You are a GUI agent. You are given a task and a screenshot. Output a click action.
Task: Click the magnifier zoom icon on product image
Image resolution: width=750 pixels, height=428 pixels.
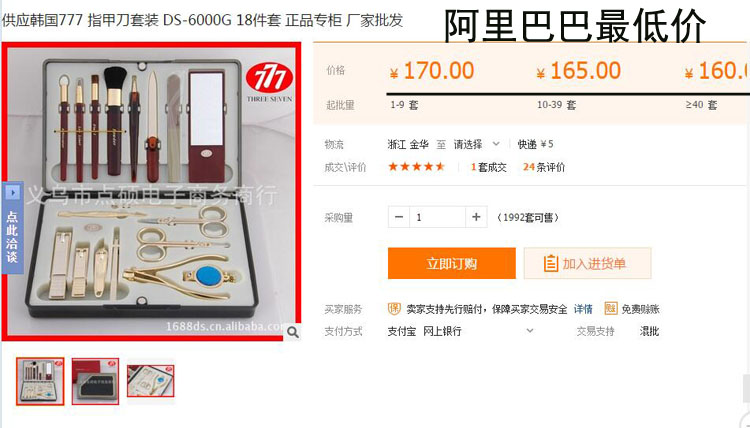tap(293, 332)
